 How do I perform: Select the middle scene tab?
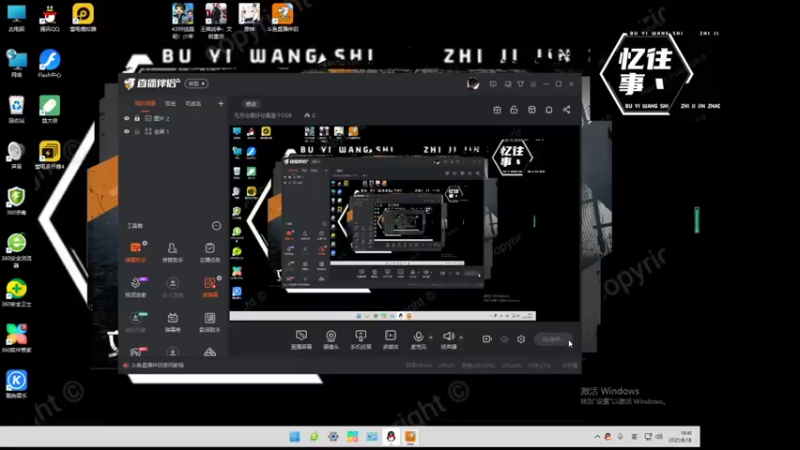tap(170, 104)
